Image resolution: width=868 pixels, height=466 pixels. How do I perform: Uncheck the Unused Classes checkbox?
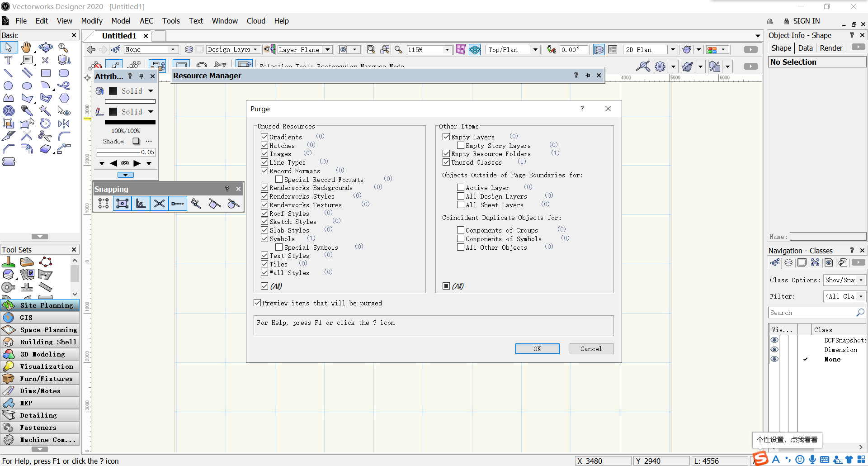(x=446, y=162)
